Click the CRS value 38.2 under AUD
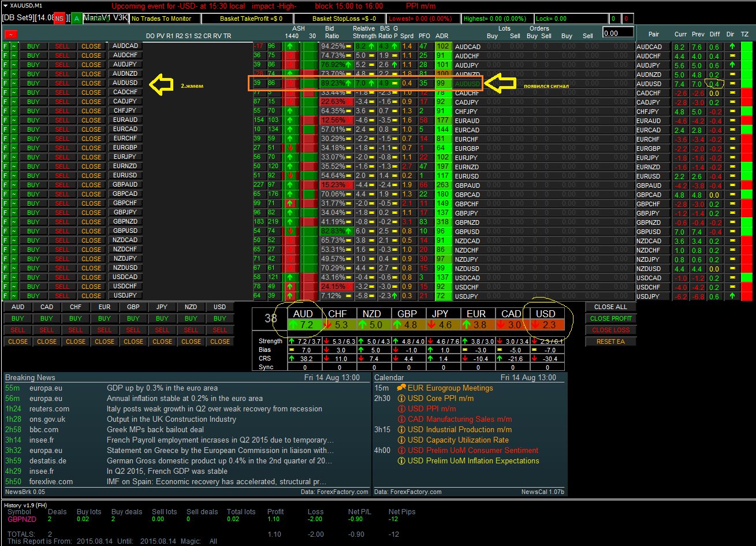 coord(306,359)
